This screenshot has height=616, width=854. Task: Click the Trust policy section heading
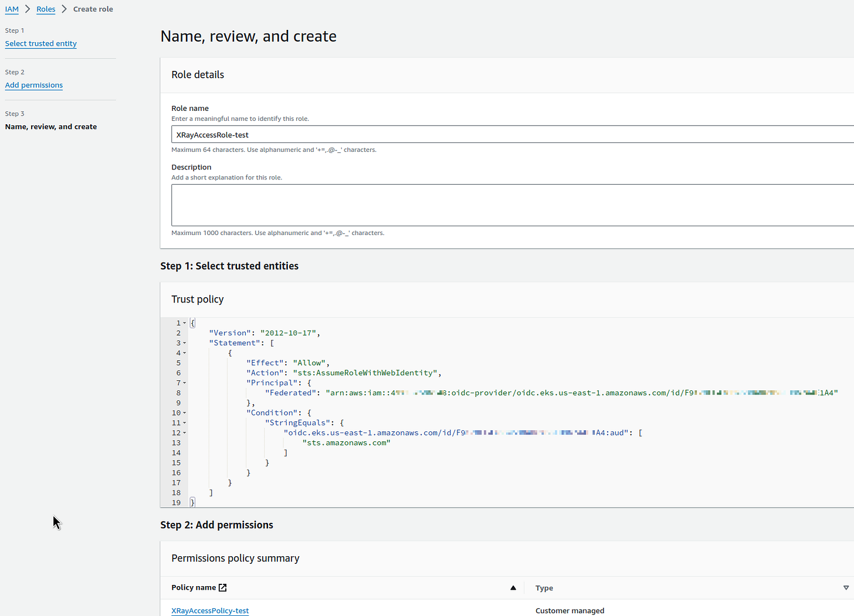[198, 299]
